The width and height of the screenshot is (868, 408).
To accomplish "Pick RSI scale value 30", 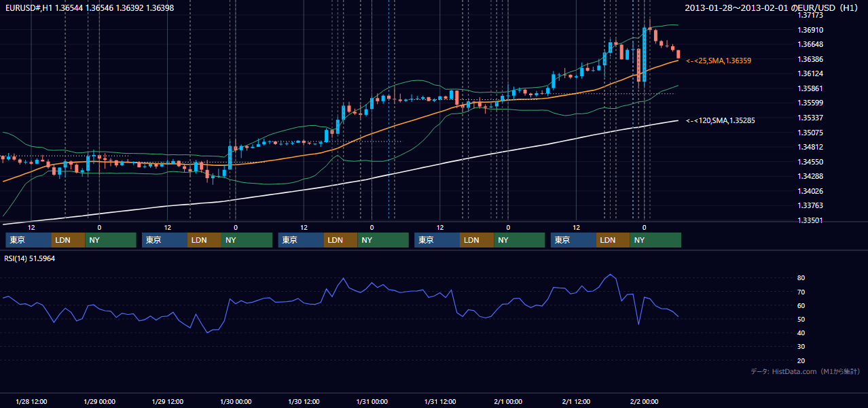I will [x=801, y=346].
